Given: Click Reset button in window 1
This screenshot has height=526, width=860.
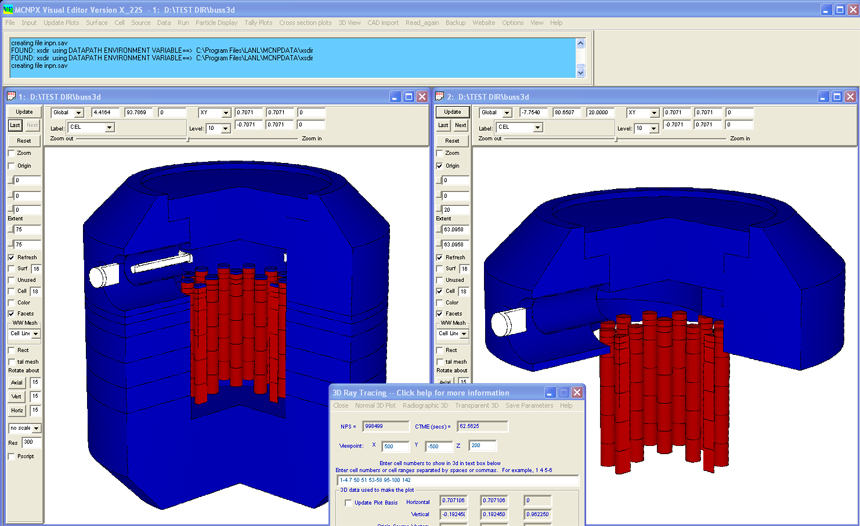Looking at the screenshot, I should pos(24,140).
